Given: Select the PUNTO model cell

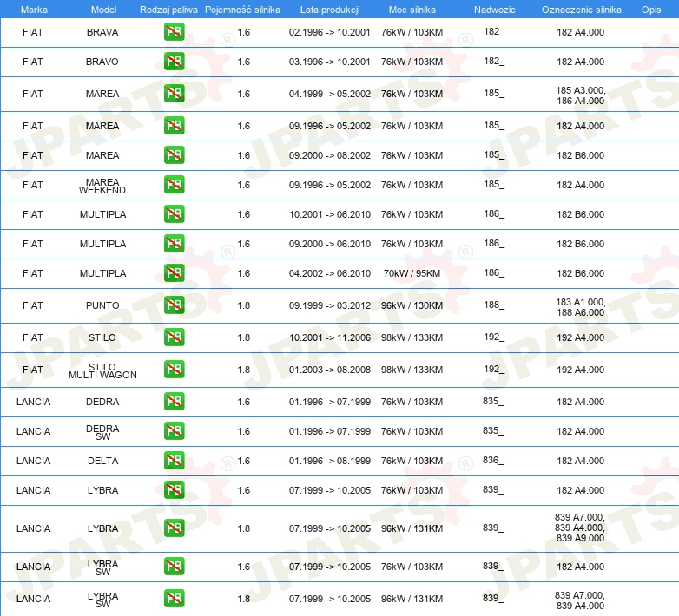Looking at the screenshot, I should click(102, 305).
